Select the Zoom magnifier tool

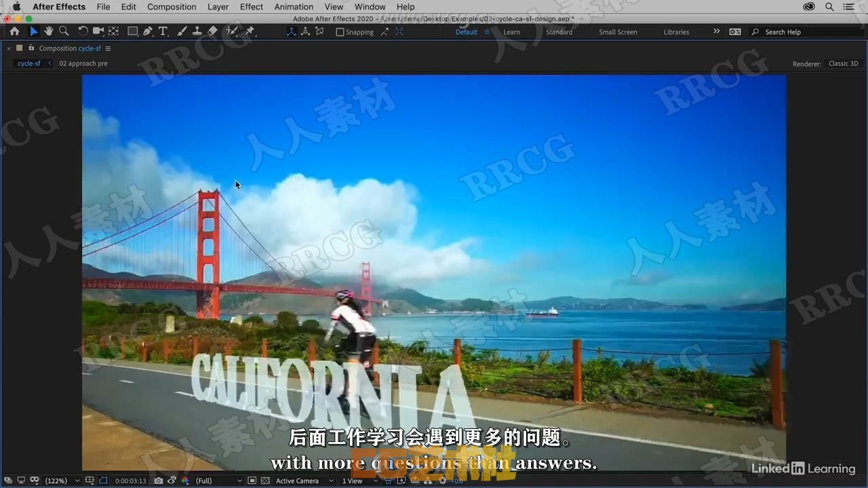click(x=64, y=31)
